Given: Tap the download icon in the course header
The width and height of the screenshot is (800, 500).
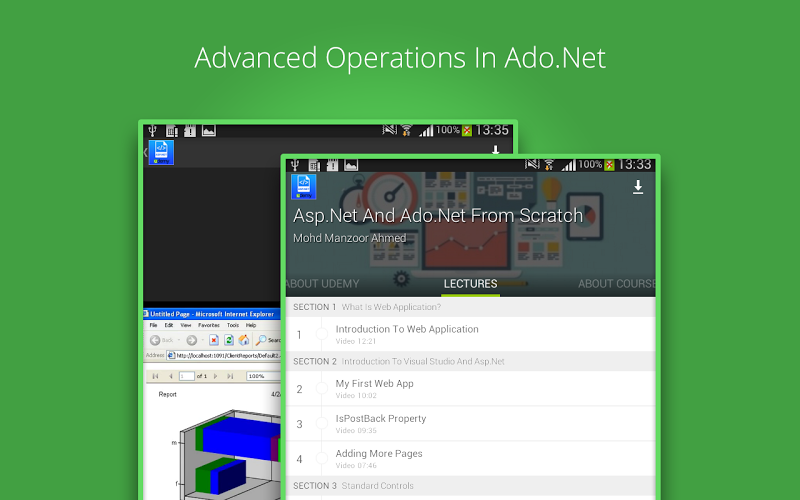Looking at the screenshot, I should coord(638,187).
